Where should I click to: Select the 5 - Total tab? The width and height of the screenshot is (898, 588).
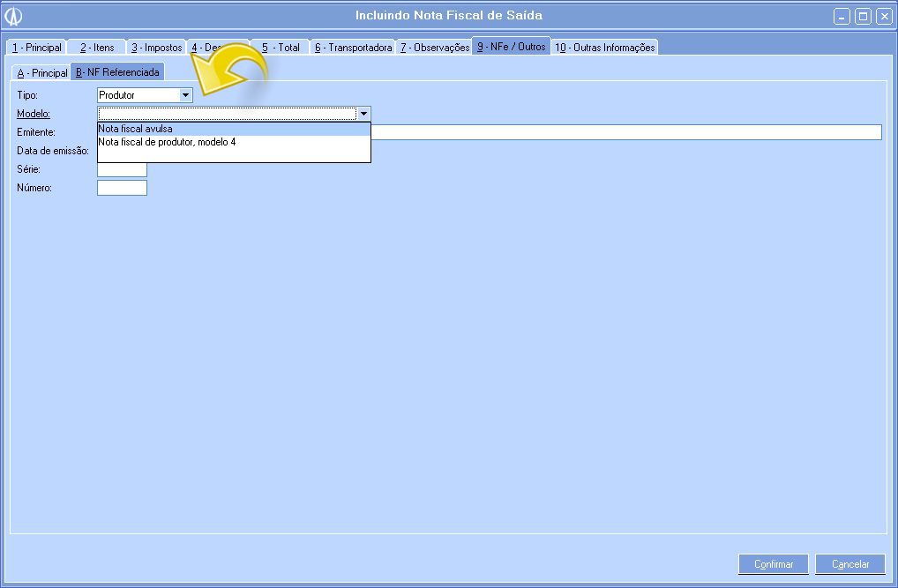280,48
